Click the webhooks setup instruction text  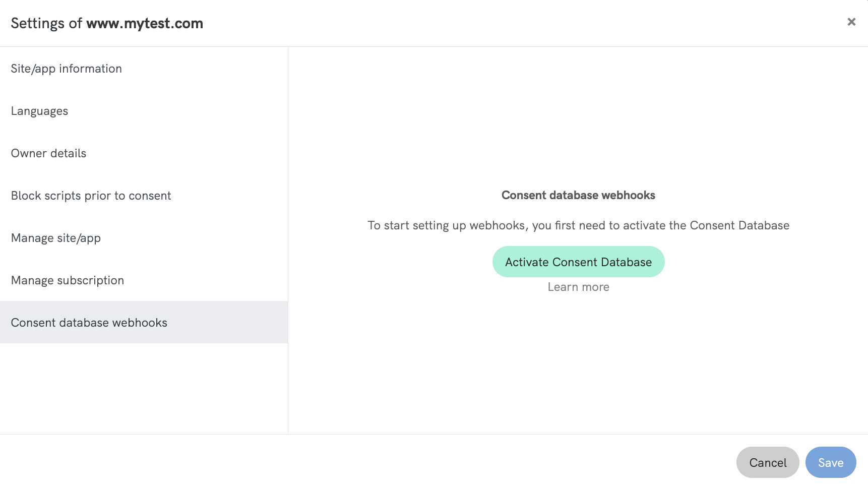coord(578,225)
